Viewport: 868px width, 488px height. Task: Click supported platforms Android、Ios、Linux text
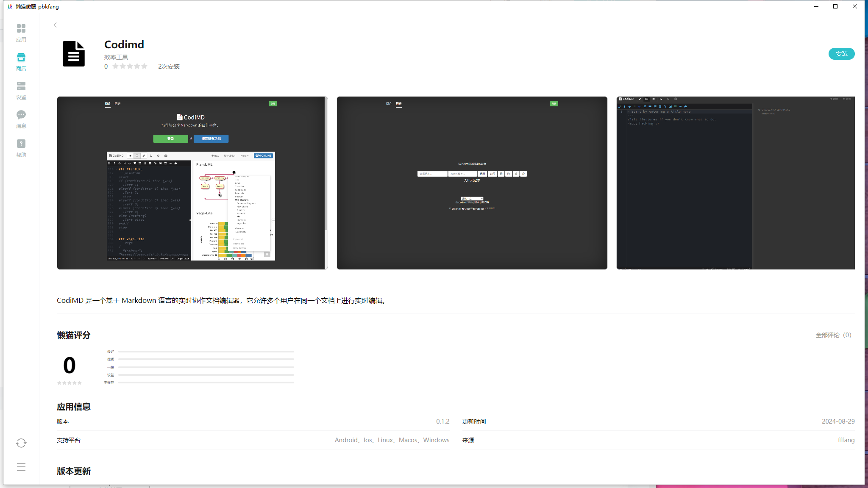coord(392,440)
